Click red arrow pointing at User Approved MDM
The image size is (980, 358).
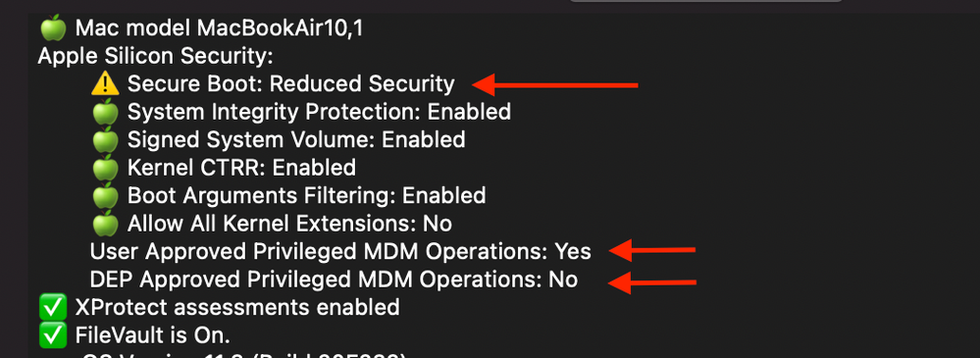pyautogui.click(x=652, y=250)
